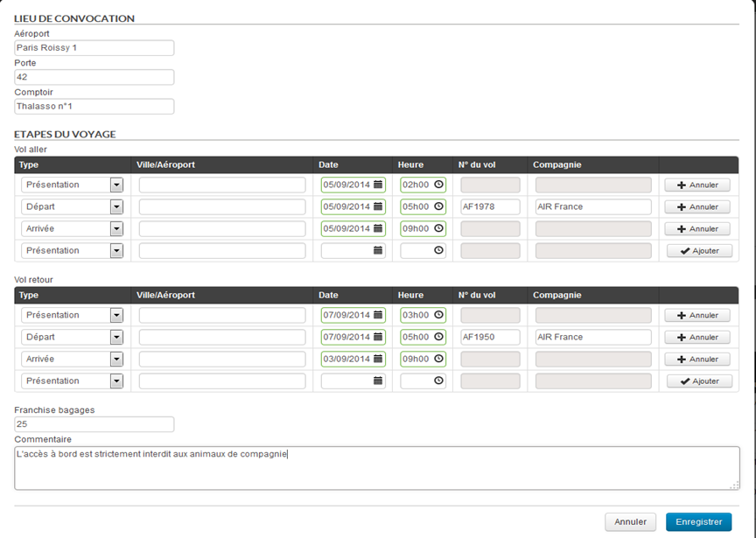Click Enregistrer button to save form
The height and width of the screenshot is (538, 756).
pos(698,522)
